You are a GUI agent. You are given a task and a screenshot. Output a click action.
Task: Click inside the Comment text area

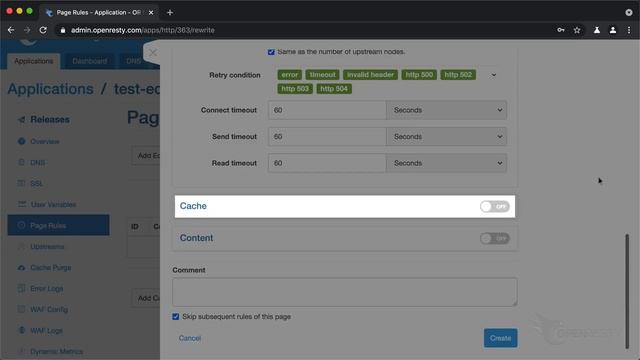coord(345,292)
